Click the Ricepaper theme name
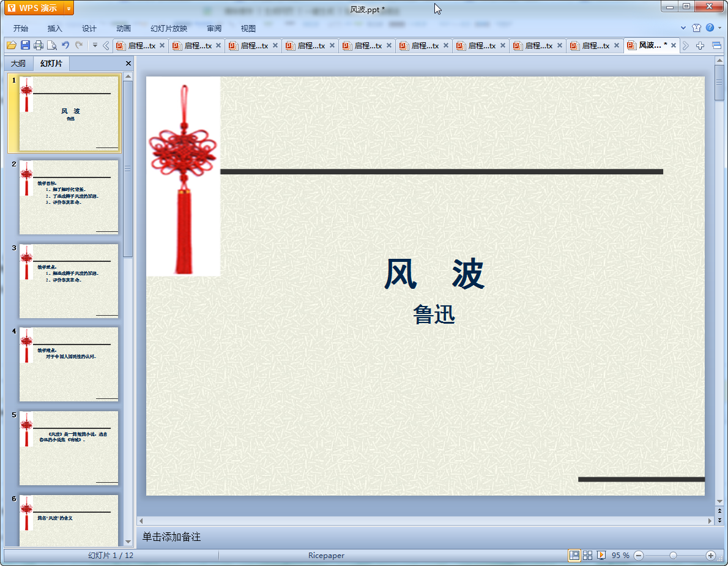Image resolution: width=728 pixels, height=566 pixels. [326, 556]
